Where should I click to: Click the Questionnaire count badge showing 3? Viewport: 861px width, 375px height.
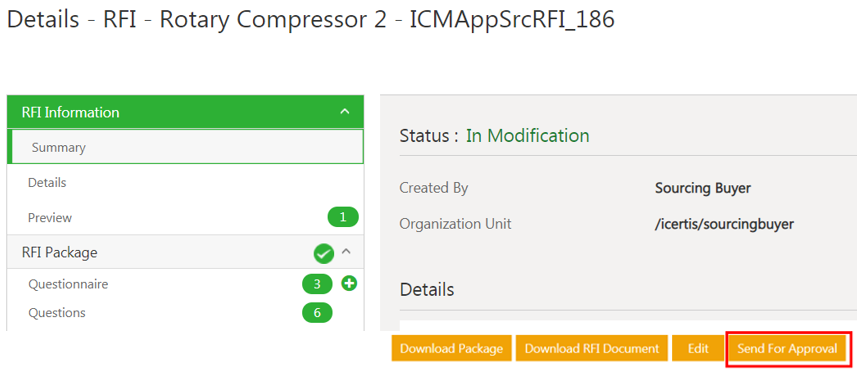pos(317,284)
